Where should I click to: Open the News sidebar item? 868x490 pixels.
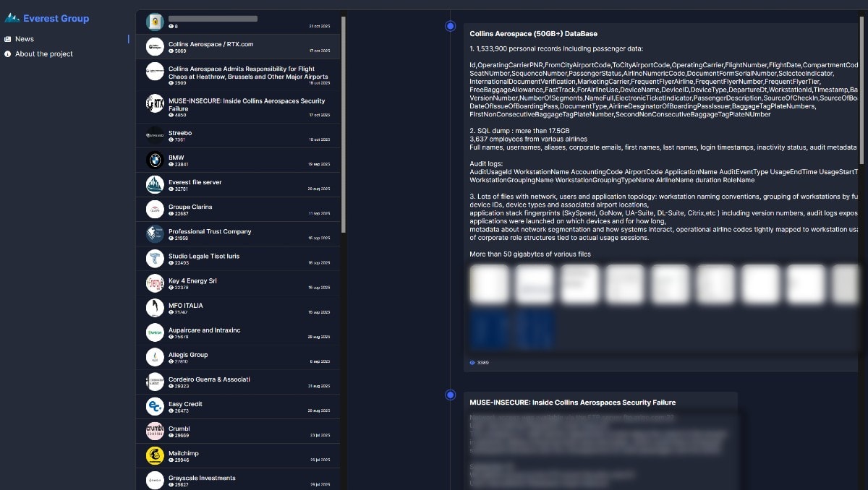[25, 39]
